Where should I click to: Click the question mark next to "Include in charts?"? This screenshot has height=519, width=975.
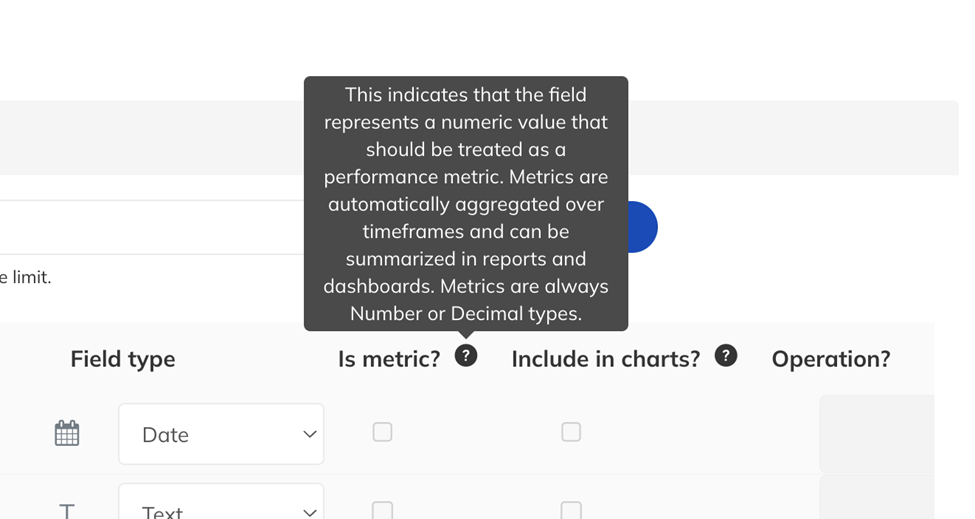(726, 356)
